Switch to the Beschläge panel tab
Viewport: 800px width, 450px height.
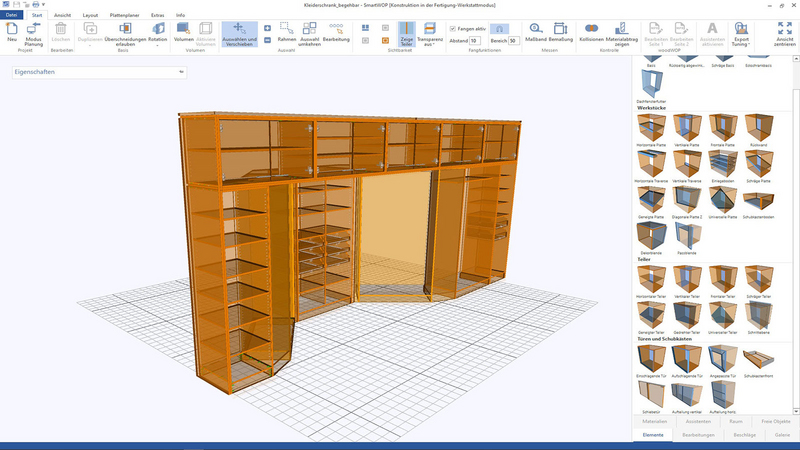tap(743, 436)
